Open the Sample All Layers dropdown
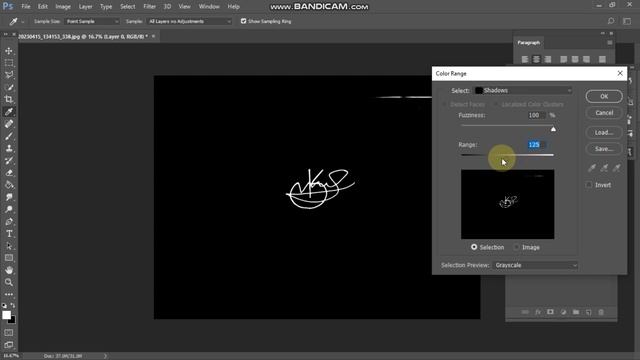Viewport: 640px width, 360px height. pyautogui.click(x=189, y=21)
